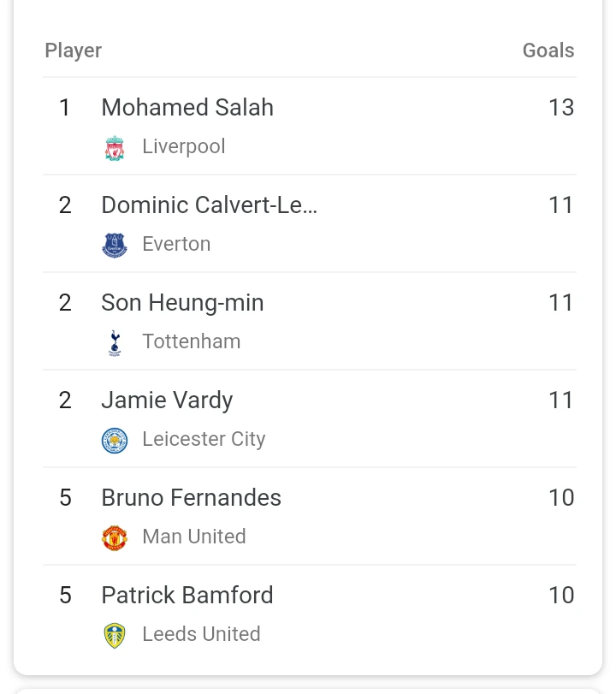Click the Everton team name
Viewport: 616px width, 694px height.
click(176, 244)
